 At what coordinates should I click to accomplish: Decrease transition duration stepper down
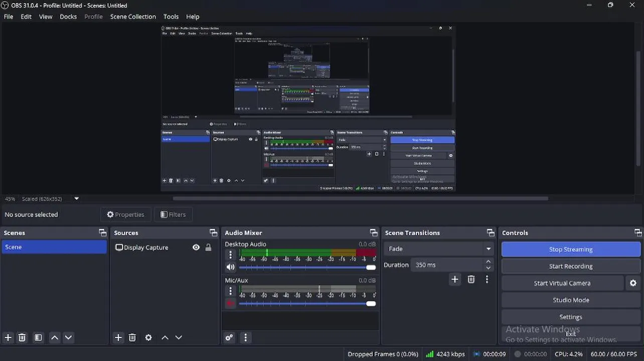(488, 268)
